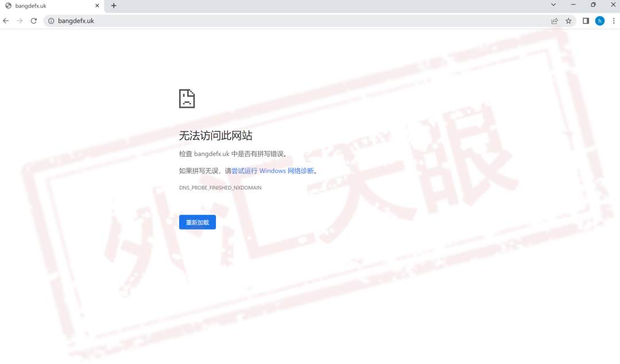Click the forward navigation arrow

(20, 21)
